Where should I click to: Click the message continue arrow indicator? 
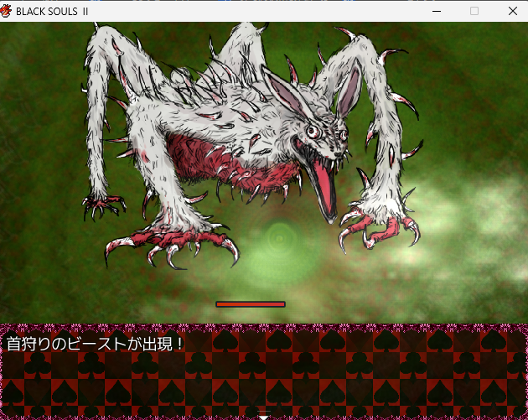263,416
